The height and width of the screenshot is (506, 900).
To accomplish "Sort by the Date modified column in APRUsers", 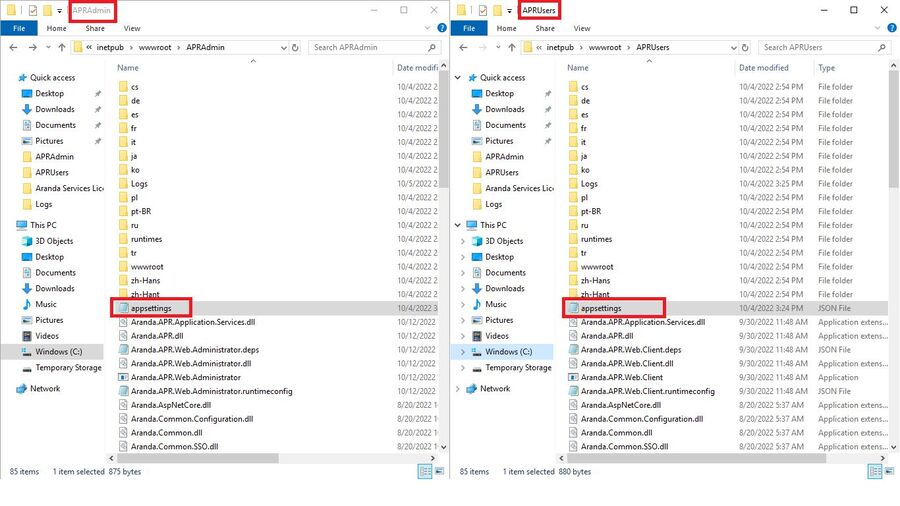I will pyautogui.click(x=764, y=68).
